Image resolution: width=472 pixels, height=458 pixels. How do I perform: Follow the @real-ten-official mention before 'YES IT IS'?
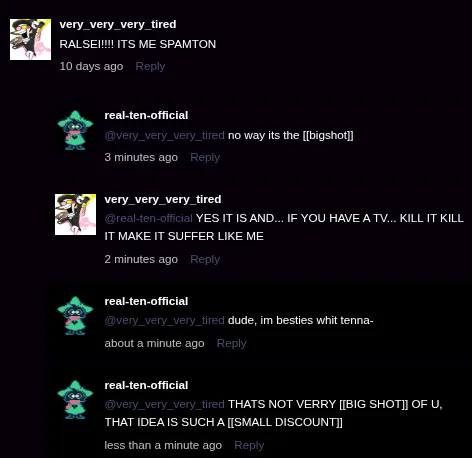click(x=148, y=218)
